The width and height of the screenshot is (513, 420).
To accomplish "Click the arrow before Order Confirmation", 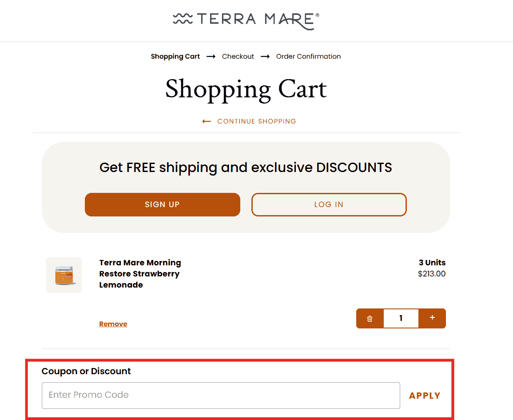I will coord(265,56).
